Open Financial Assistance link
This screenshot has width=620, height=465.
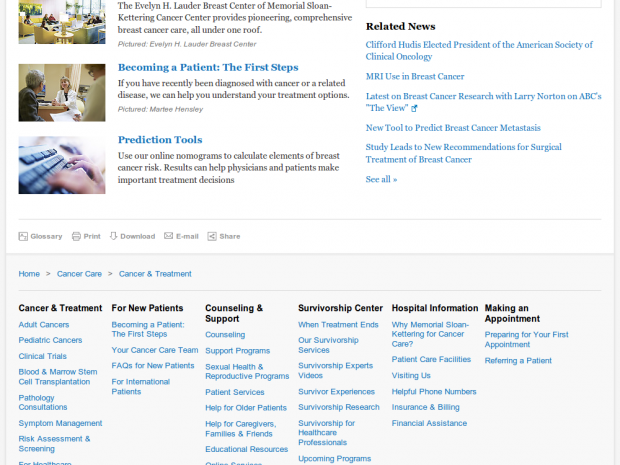coord(429,423)
